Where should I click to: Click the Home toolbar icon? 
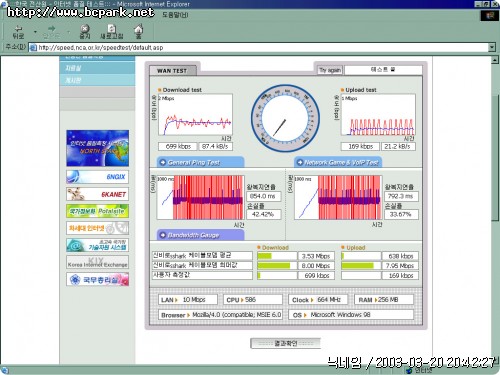coord(139,28)
